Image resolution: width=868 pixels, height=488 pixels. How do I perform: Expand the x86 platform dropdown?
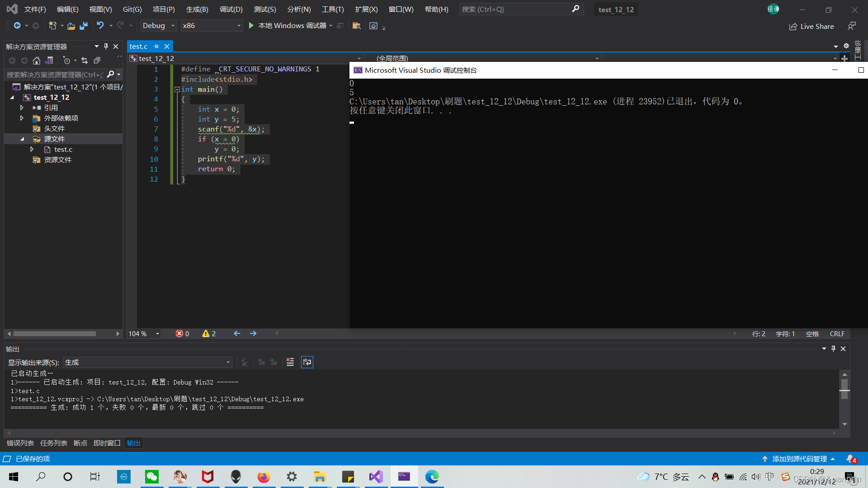point(238,26)
